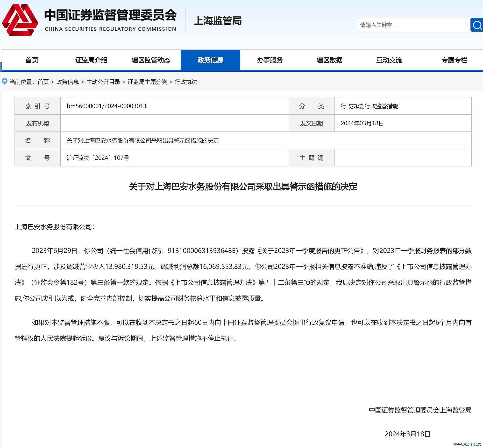The width and height of the screenshot is (483, 448).
Task: Click the 名称 label cell
Action: (x=38, y=141)
